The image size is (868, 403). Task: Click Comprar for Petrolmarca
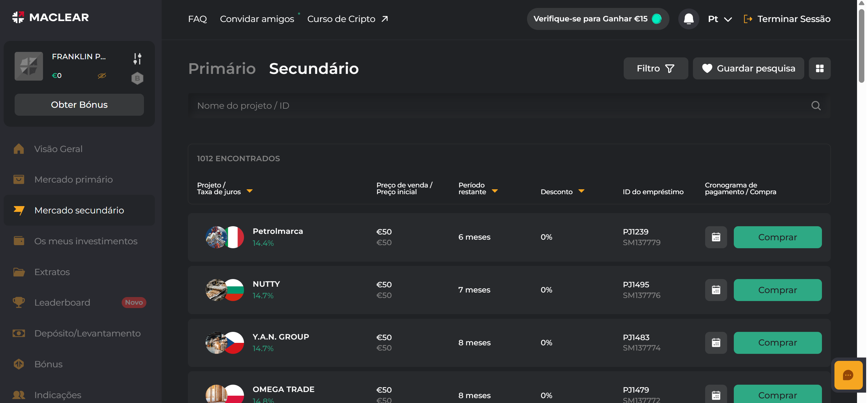point(777,237)
